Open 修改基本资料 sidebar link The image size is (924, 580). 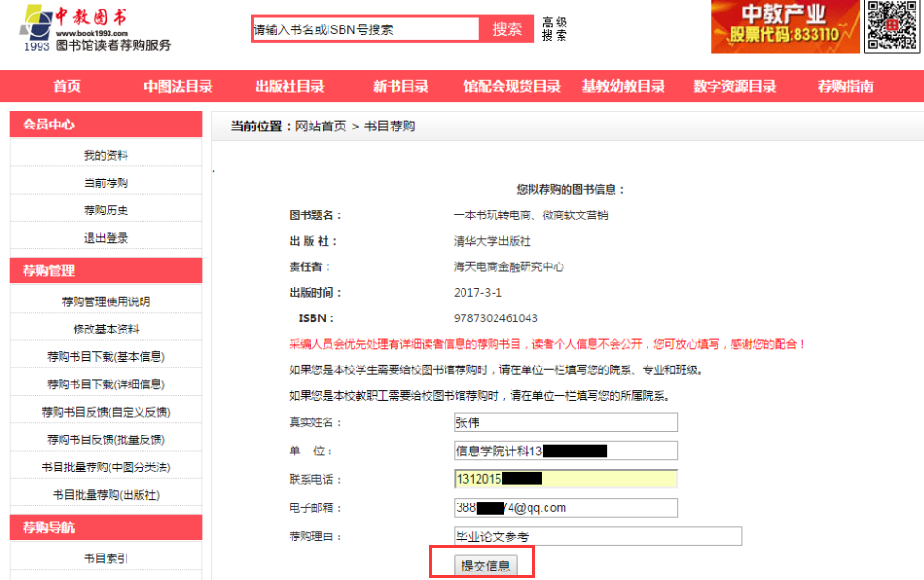pos(106,329)
